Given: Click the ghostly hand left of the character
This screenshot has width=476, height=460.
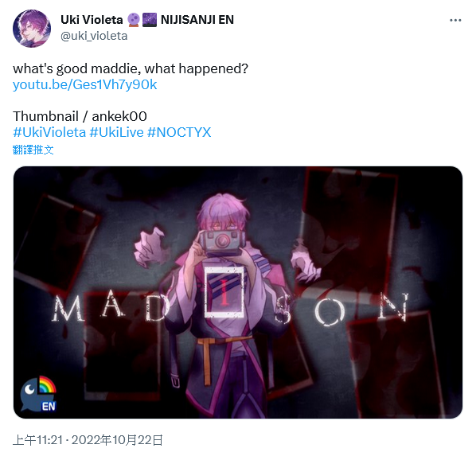Looking at the screenshot, I should pos(150,246).
